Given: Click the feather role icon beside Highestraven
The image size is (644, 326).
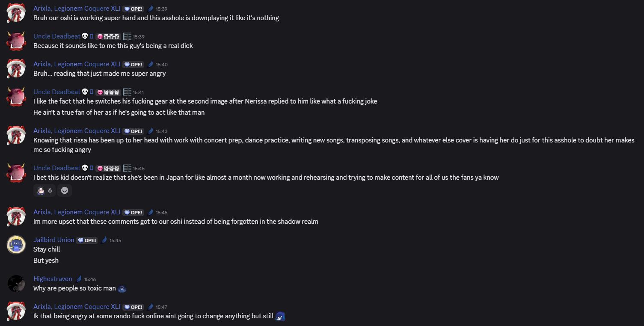Looking at the screenshot, I should pyautogui.click(x=79, y=279).
